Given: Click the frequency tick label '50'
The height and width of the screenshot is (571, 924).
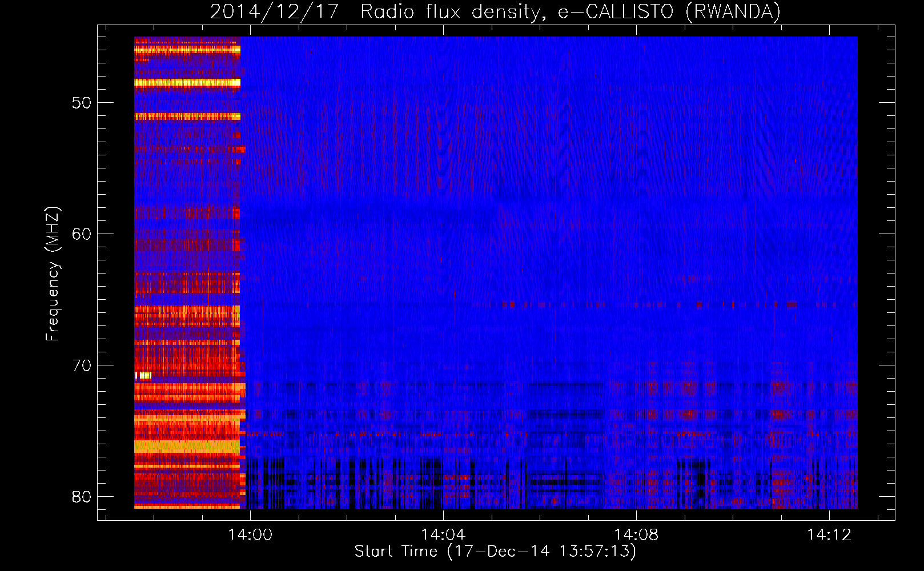Looking at the screenshot, I should click(82, 103).
